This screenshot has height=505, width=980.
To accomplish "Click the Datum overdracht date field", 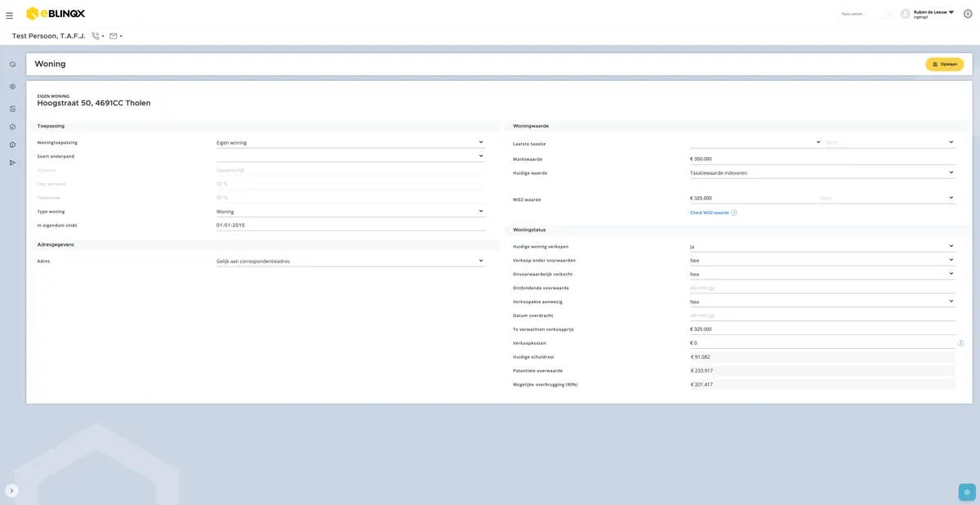I will (x=822, y=315).
